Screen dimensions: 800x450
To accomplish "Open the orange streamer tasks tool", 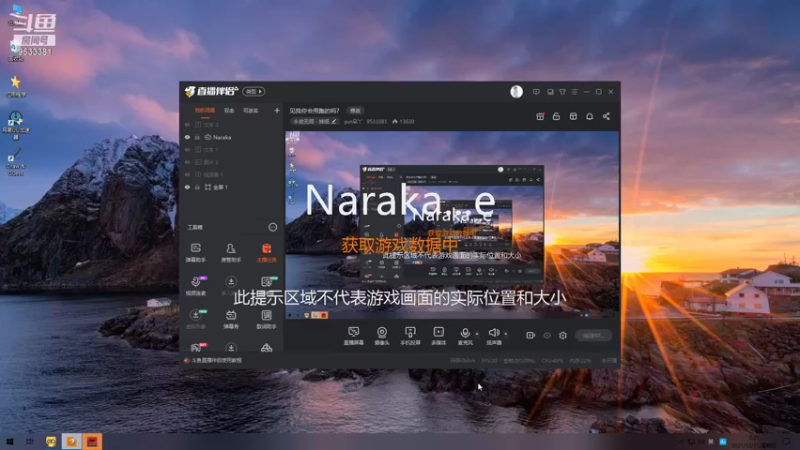I will point(266,252).
